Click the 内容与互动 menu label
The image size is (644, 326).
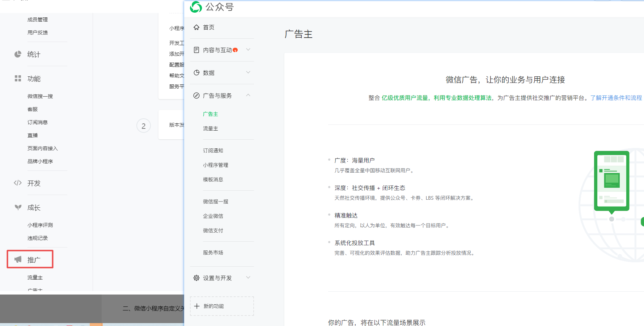click(x=217, y=50)
